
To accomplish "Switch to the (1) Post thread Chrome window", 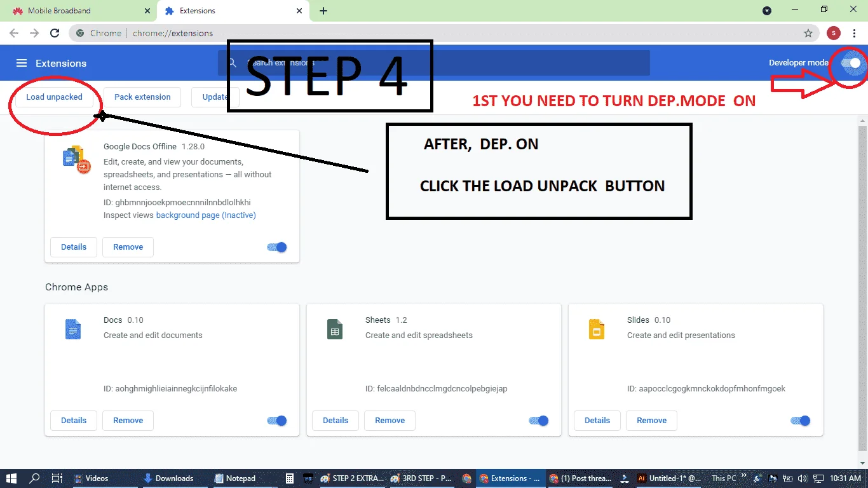I will (x=581, y=478).
